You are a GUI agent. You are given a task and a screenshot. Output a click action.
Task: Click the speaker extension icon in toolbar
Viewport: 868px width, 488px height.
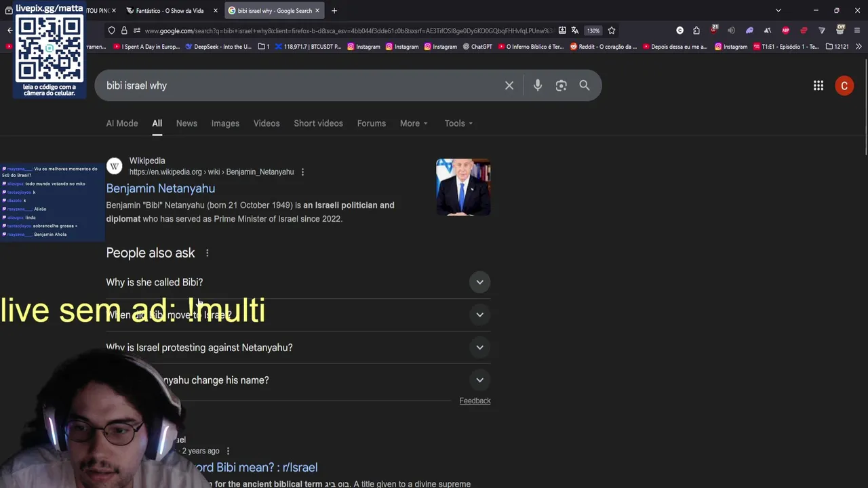pos(731,30)
